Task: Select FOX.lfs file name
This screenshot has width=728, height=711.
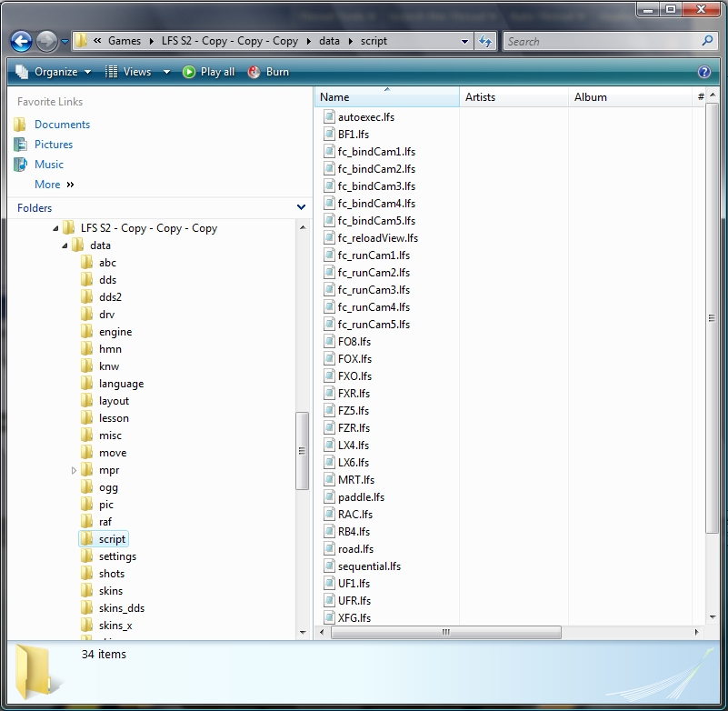Action: (x=354, y=359)
